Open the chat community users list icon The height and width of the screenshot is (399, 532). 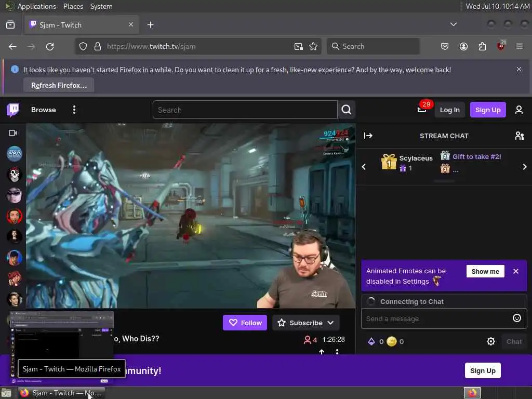(x=519, y=136)
